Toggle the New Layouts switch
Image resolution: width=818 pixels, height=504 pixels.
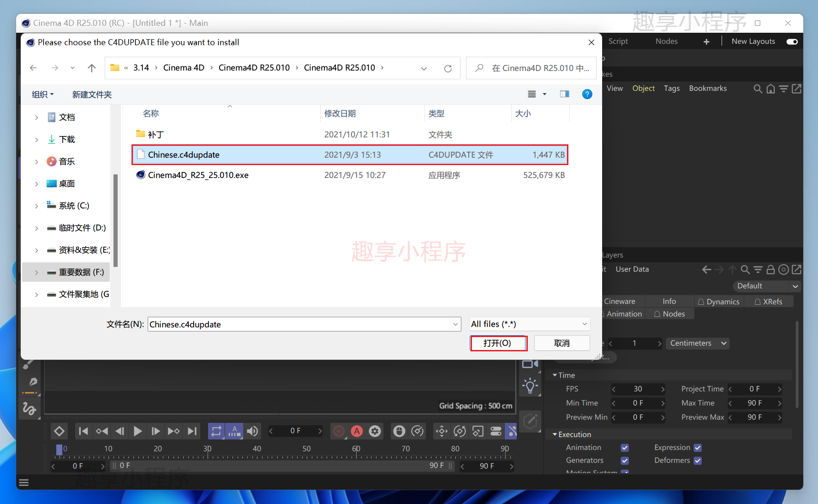[x=792, y=42]
